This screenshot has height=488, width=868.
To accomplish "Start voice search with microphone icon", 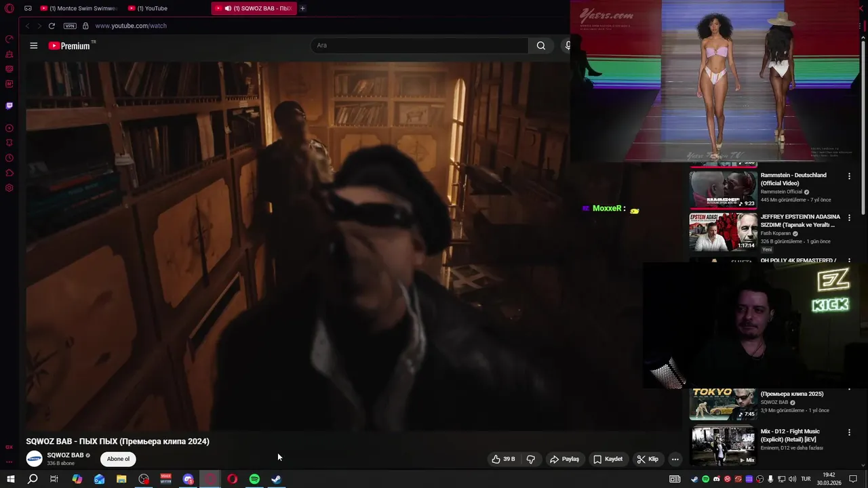I will point(568,45).
